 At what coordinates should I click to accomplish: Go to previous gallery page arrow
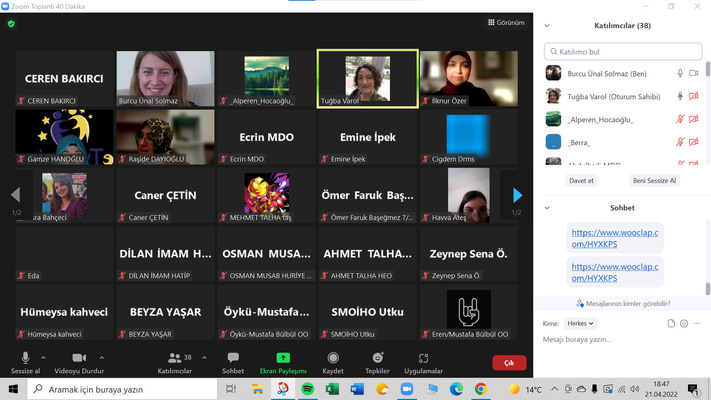pyautogui.click(x=15, y=195)
